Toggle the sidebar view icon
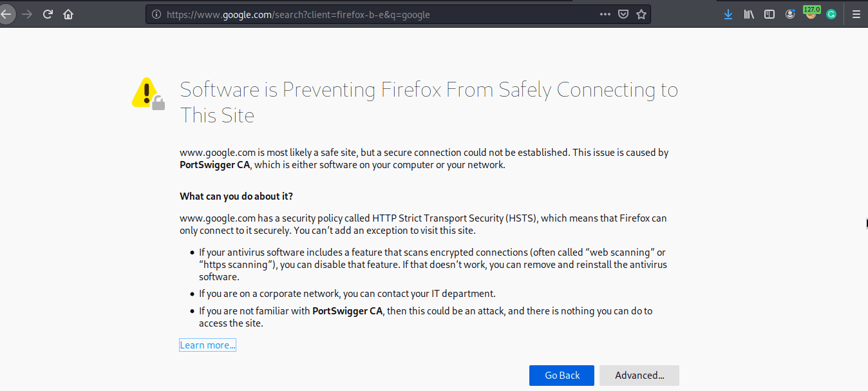 pos(769,14)
